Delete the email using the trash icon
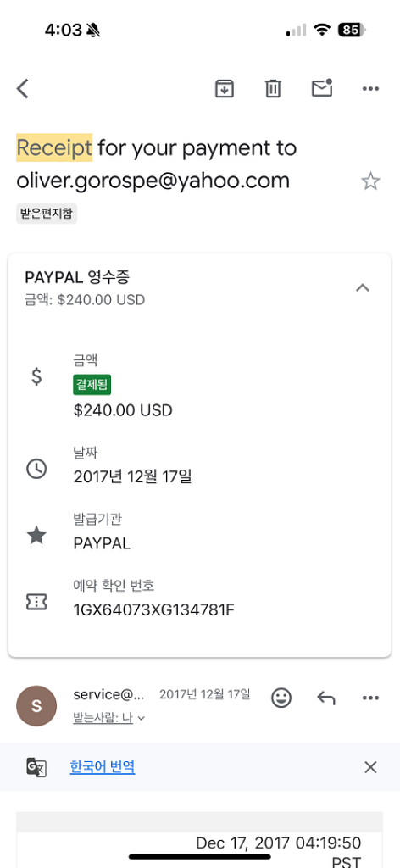The width and height of the screenshot is (400, 868). (274, 88)
